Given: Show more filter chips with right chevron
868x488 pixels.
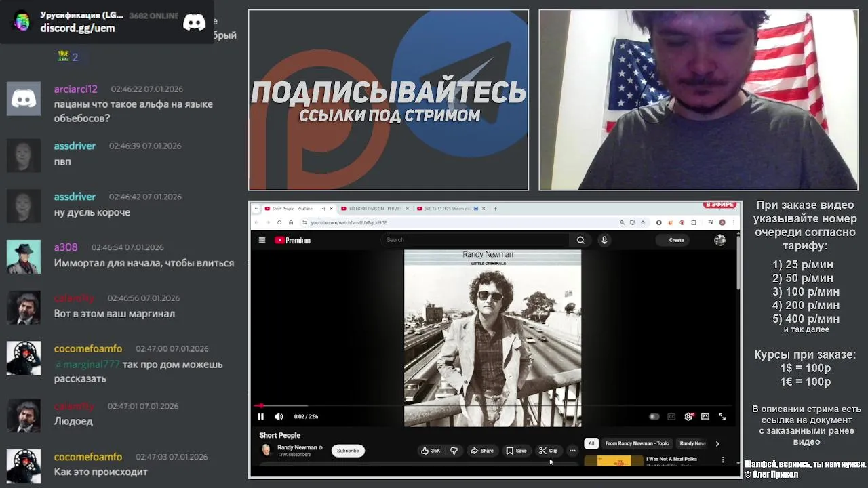Looking at the screenshot, I should coord(717,443).
